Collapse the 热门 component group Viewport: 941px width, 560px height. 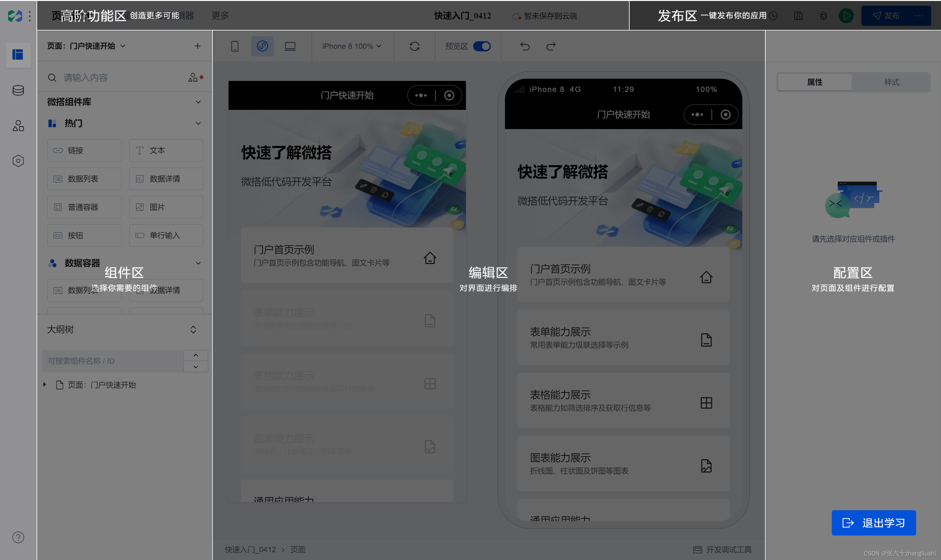point(198,123)
